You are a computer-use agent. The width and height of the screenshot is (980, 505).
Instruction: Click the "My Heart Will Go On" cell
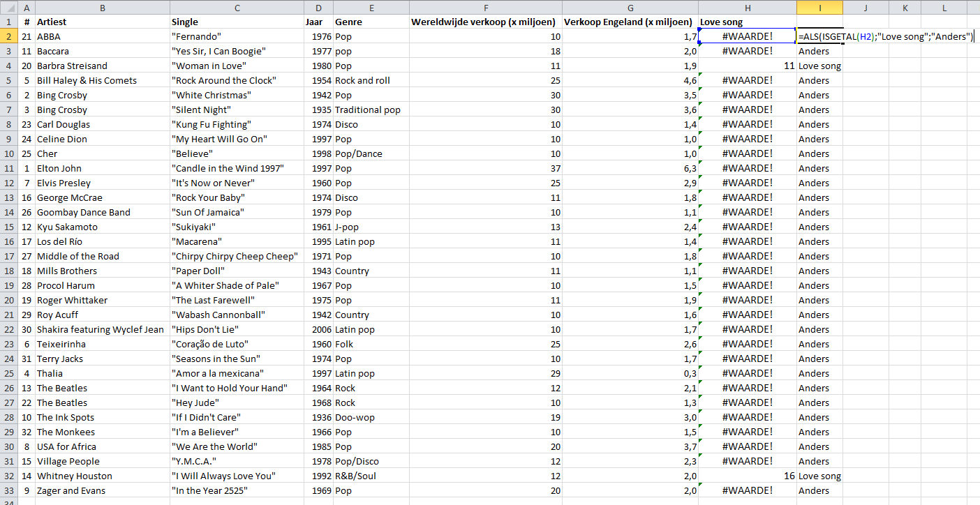pos(237,139)
